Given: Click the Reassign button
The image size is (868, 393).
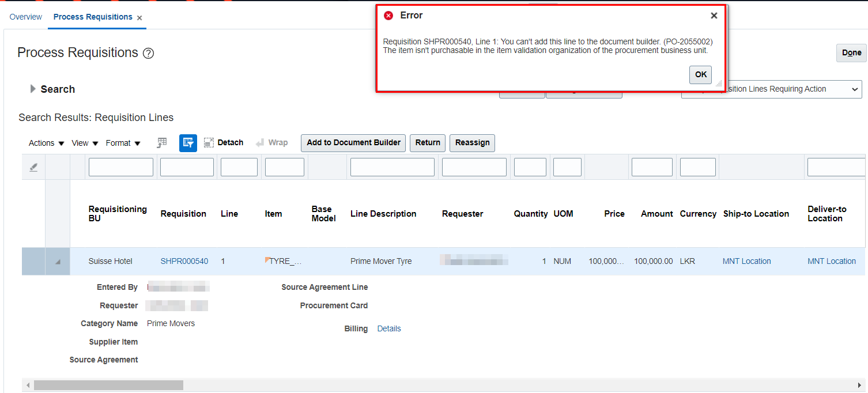Looking at the screenshot, I should [472, 143].
